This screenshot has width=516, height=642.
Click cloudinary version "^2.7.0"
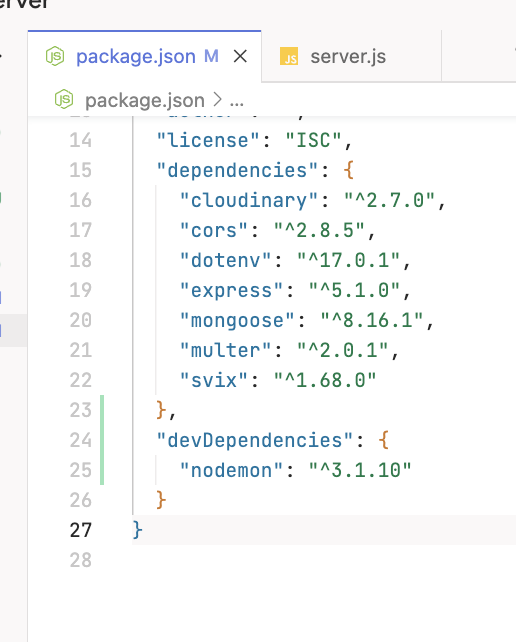[x=389, y=201]
